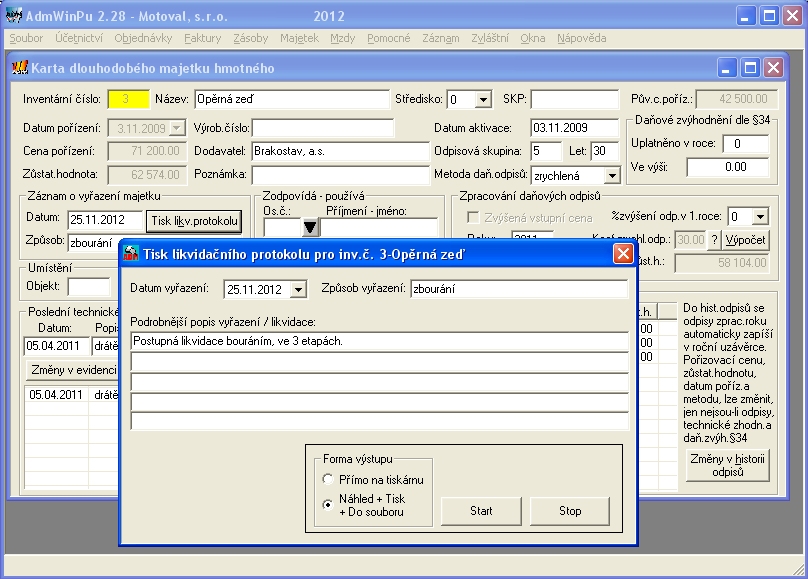Screen dimensions: 808x579
Task: Click the black arrow button beside Os.č. field
Action: pyautogui.click(x=310, y=227)
